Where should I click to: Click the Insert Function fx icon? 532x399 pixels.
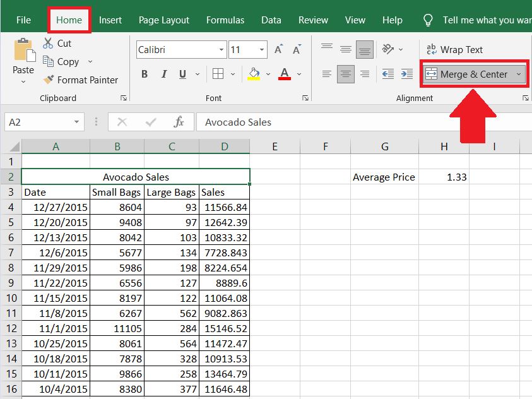coord(179,122)
